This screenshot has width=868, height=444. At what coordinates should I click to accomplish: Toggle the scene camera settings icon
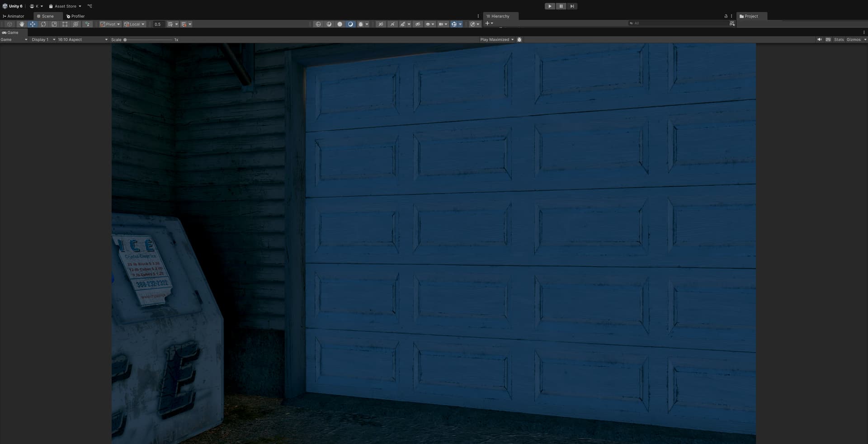472,24
